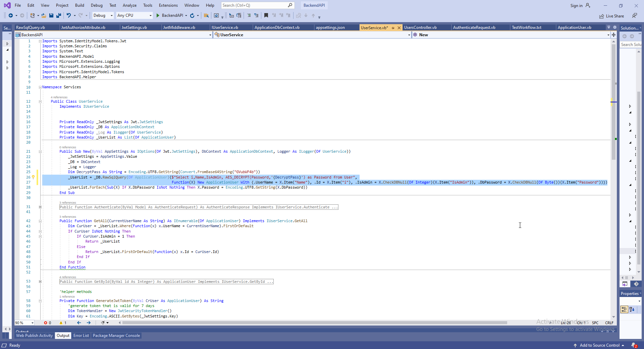The height and width of the screenshot is (349, 644).
Task: Open the Debug configuration dropdown
Action: click(x=103, y=15)
